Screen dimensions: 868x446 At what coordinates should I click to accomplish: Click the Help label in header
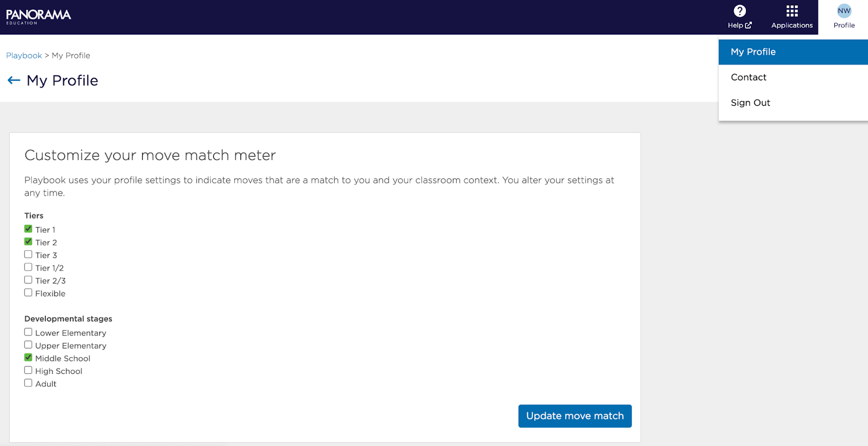coord(736,25)
